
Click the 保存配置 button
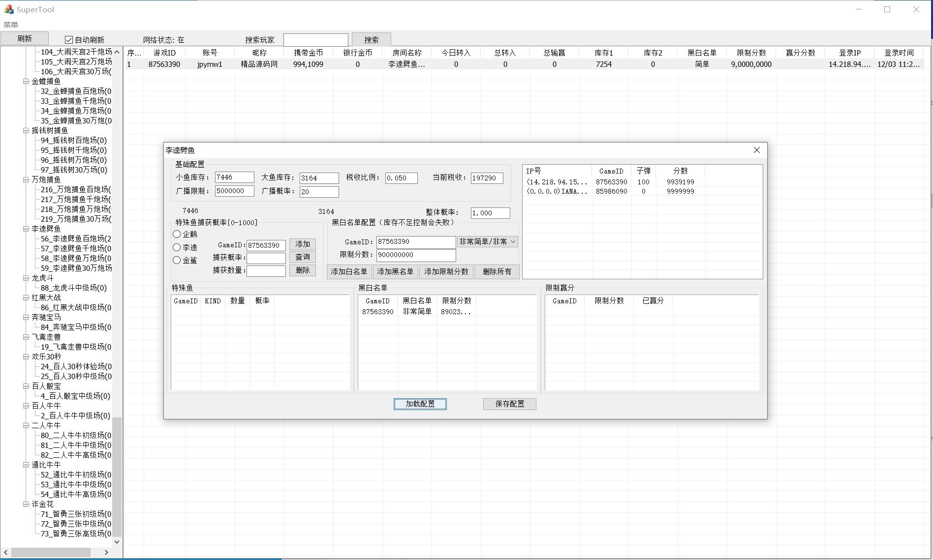point(509,404)
